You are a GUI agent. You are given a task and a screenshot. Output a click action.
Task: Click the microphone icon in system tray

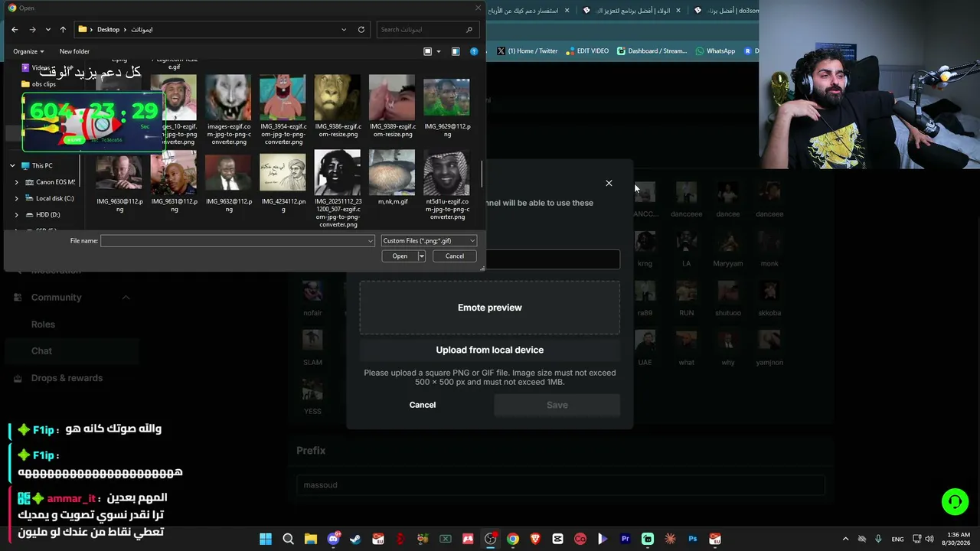878,539
